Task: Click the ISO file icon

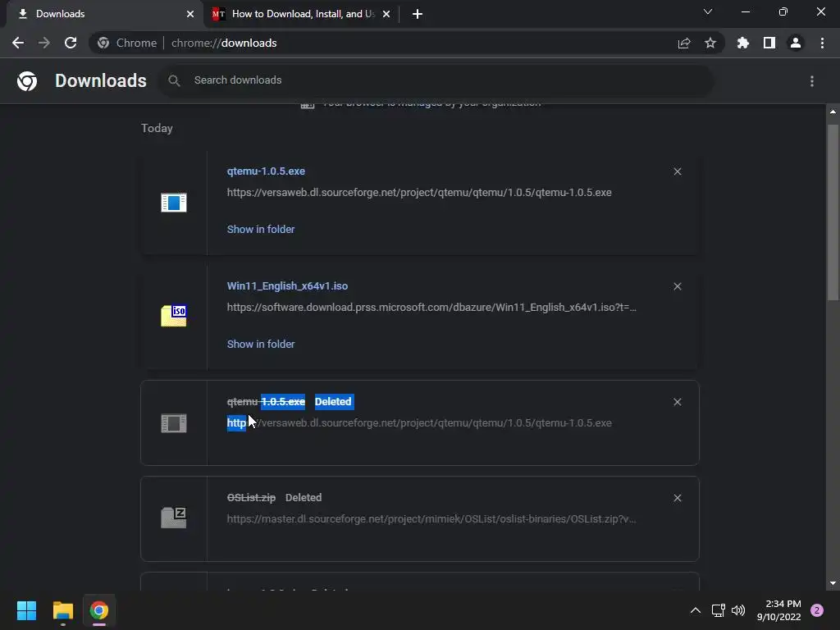Action: tap(174, 316)
